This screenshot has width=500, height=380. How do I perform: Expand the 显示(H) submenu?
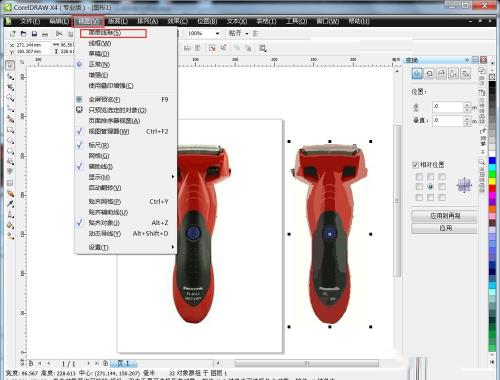[x=125, y=177]
